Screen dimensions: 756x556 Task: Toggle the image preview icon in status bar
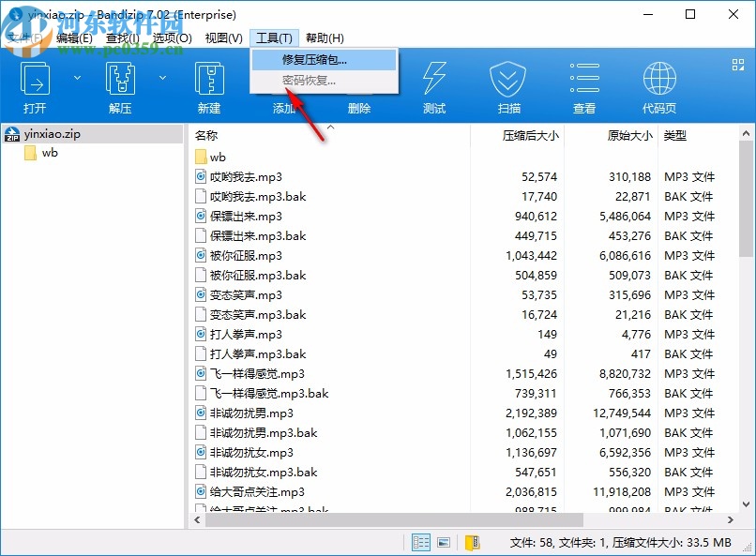[x=443, y=542]
